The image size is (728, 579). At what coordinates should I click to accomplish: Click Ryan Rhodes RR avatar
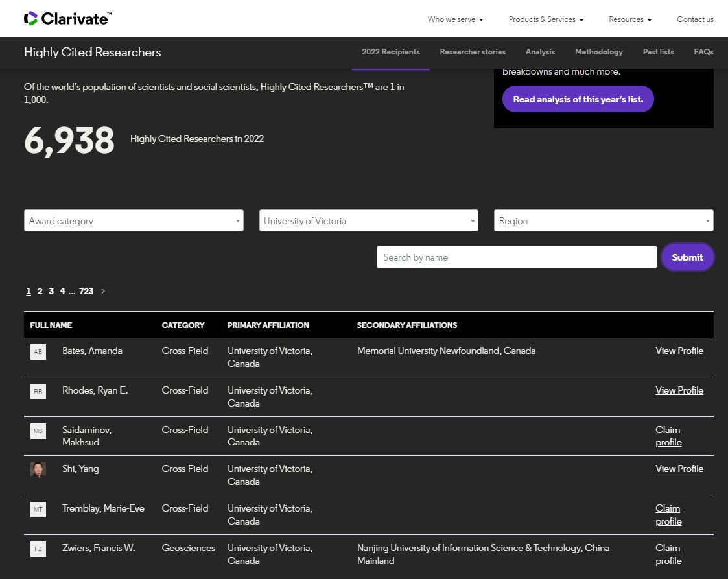point(38,392)
